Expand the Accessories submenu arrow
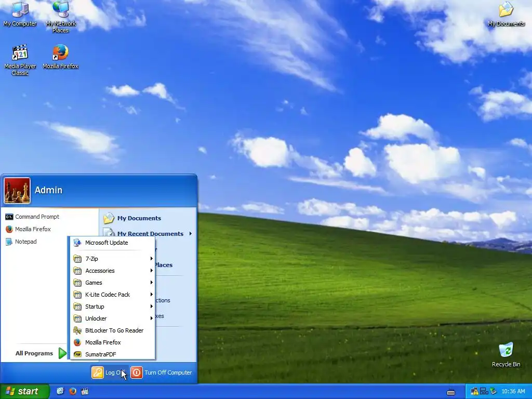The image size is (532, 399). (151, 270)
